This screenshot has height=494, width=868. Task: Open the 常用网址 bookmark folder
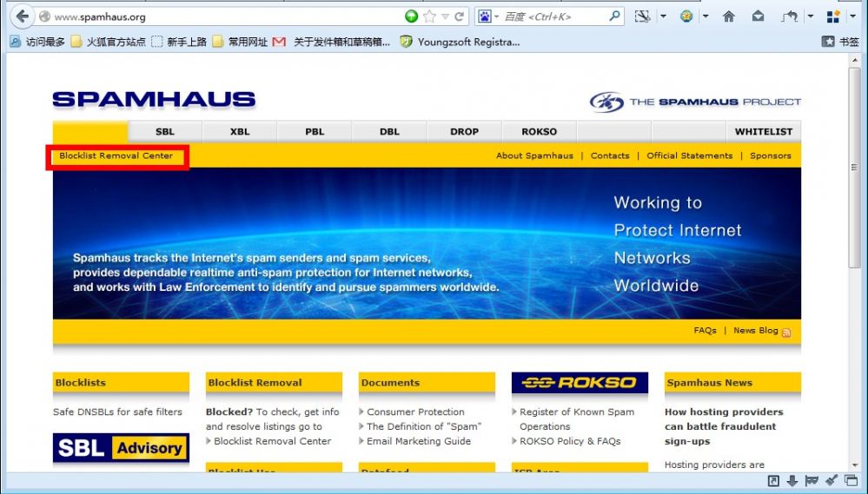(x=241, y=42)
